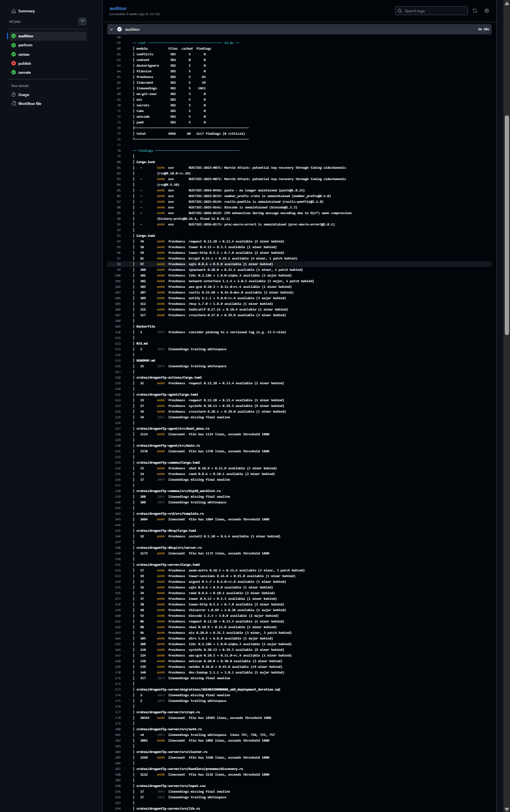Click the Findings section divider label
510x812 pixels.
pyautogui.click(x=146, y=151)
